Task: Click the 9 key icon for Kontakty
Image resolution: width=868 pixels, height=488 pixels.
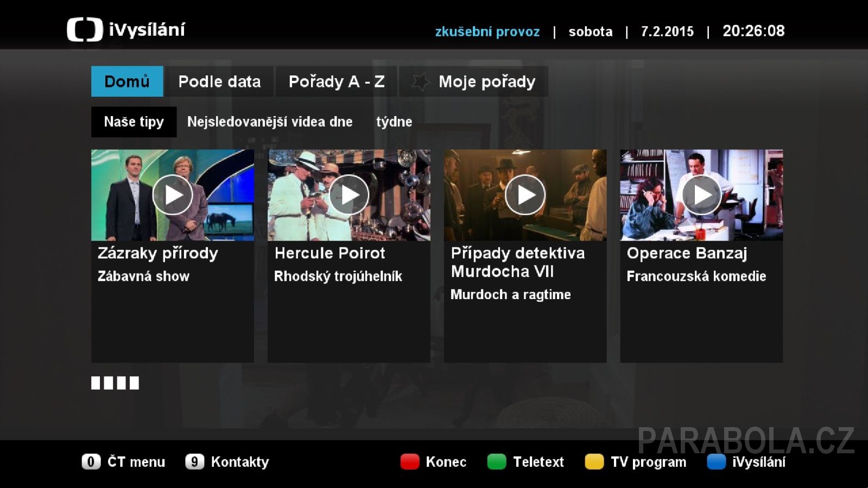Action: [194, 461]
